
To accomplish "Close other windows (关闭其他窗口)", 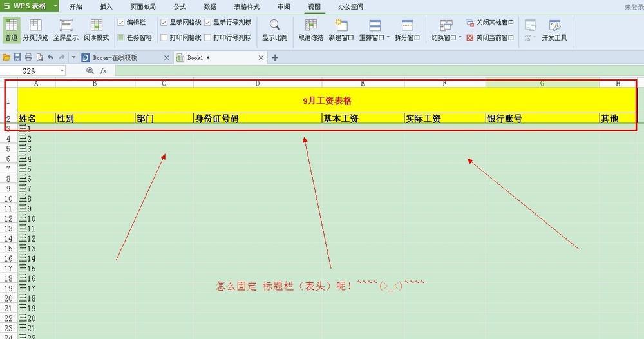I will [490, 23].
